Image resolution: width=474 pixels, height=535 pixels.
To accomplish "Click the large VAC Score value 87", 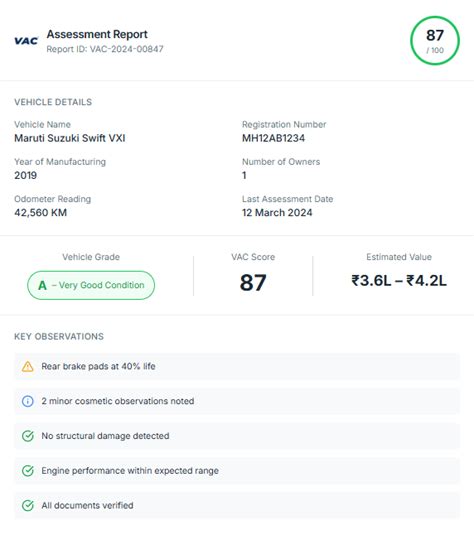I will tap(253, 283).
